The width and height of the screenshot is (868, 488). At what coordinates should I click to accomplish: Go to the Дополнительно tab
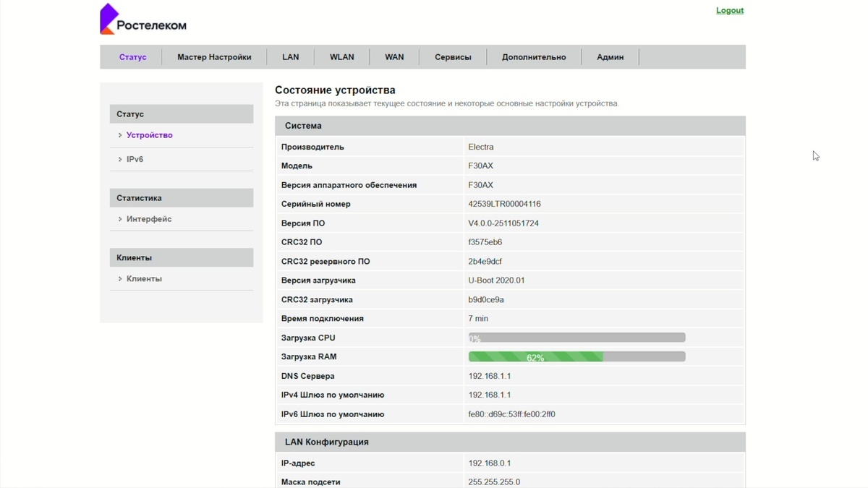[x=534, y=57]
